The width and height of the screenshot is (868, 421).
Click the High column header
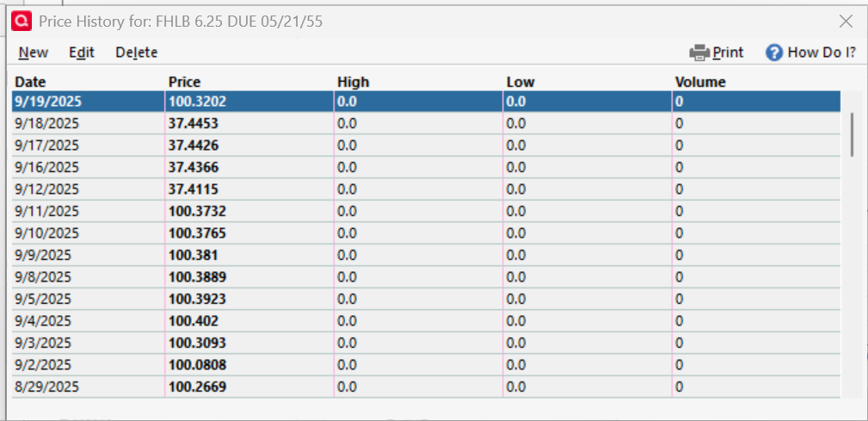click(354, 82)
